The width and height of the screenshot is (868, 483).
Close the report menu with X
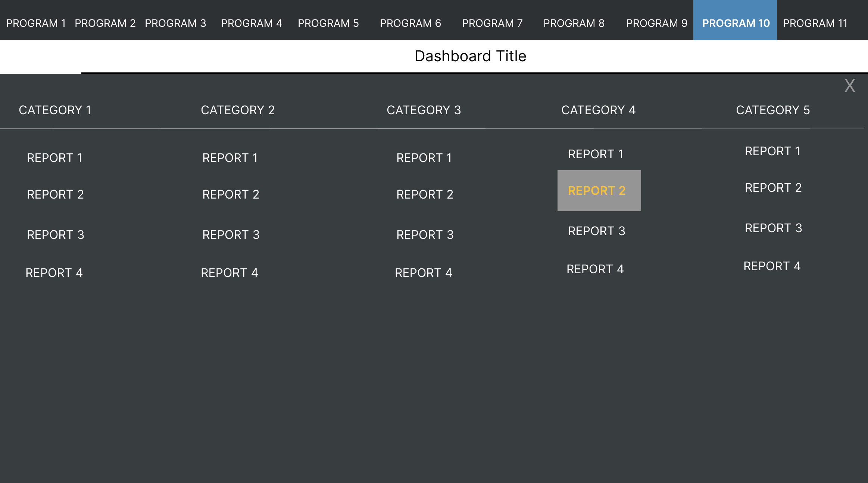(x=849, y=86)
